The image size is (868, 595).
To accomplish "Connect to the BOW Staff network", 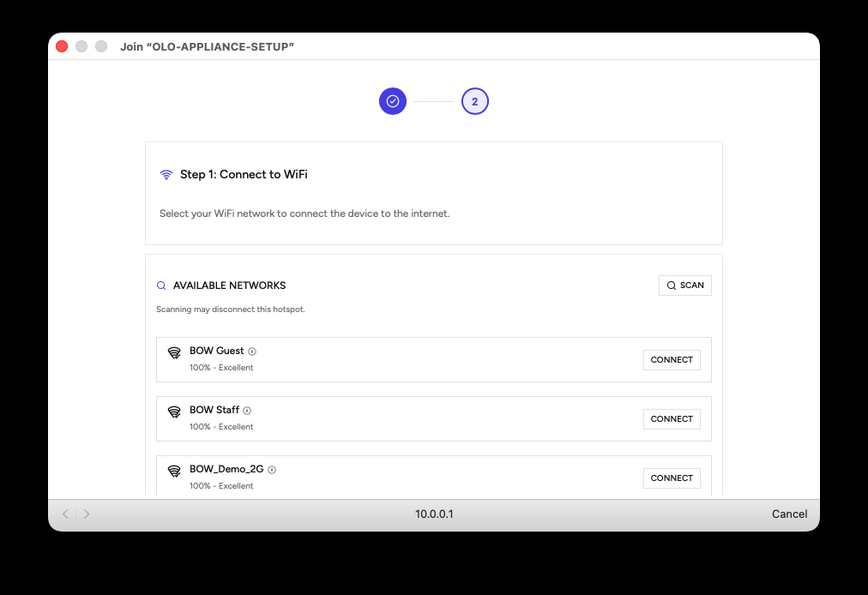I will pyautogui.click(x=672, y=418).
